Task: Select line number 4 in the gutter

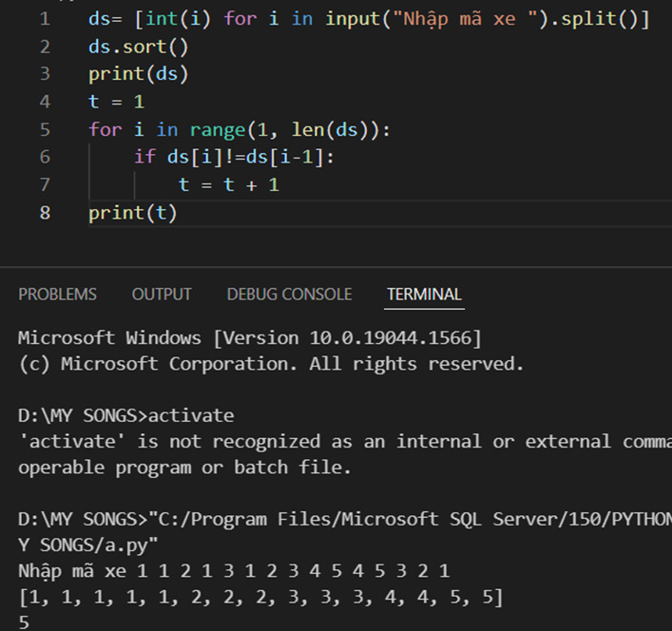Action: [x=45, y=102]
